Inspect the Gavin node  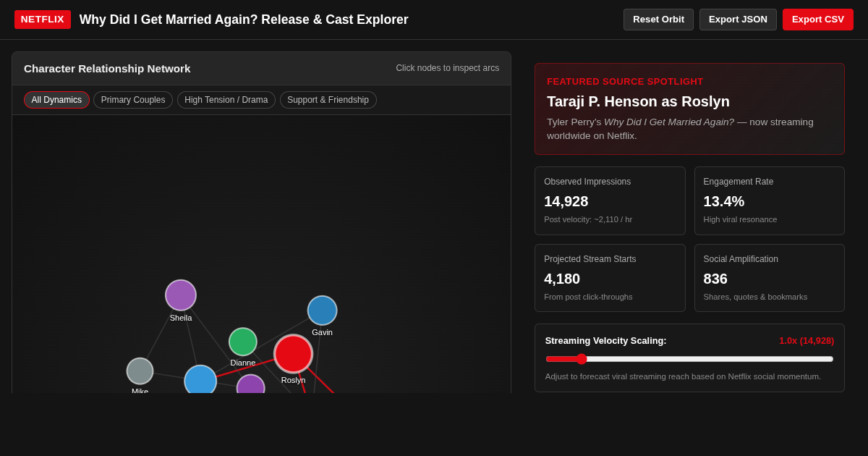click(322, 311)
